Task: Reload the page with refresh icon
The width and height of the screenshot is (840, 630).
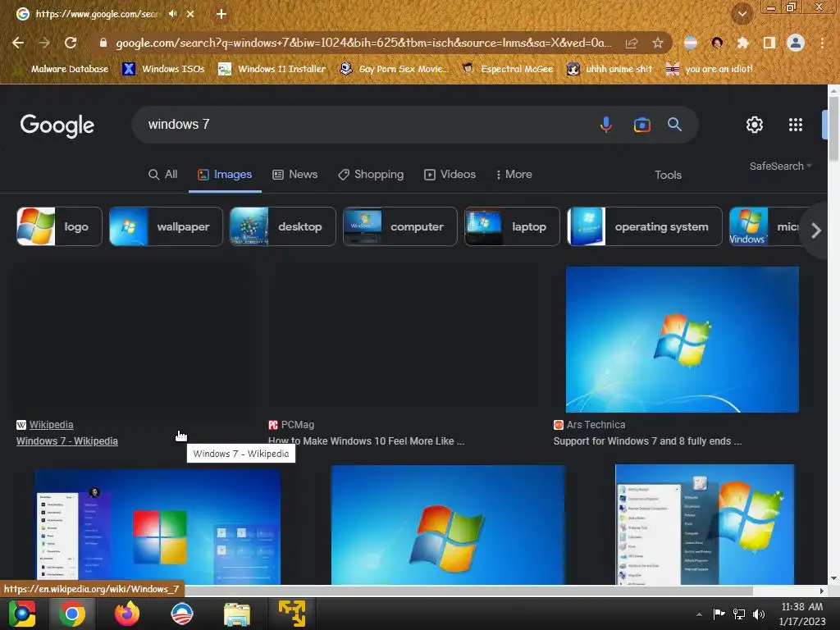Action: tap(71, 43)
